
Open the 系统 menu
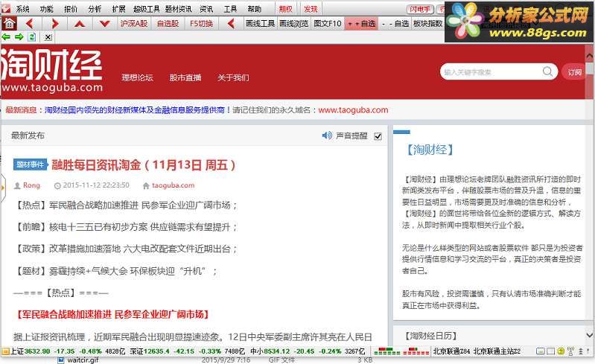pyautogui.click(x=22, y=9)
